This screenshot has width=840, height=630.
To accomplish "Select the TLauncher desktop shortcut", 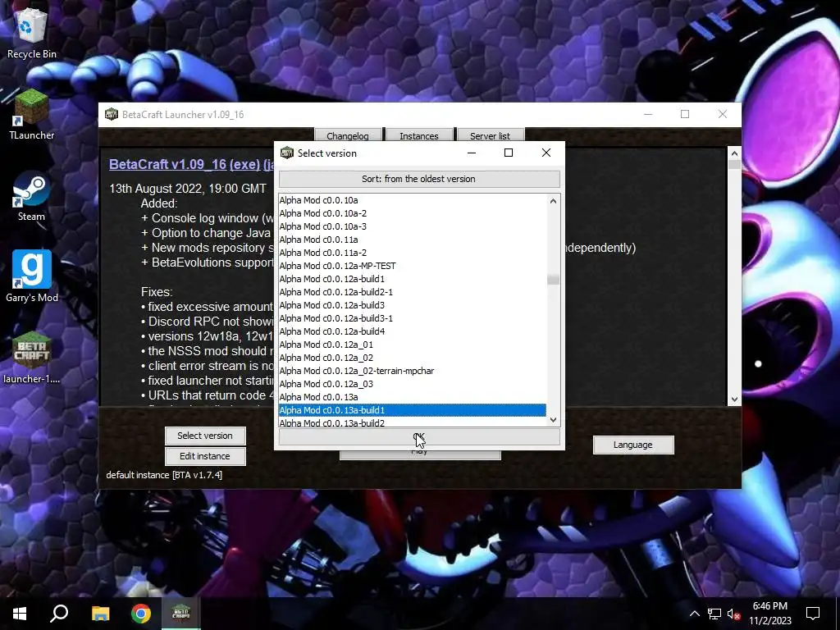I will (31, 115).
